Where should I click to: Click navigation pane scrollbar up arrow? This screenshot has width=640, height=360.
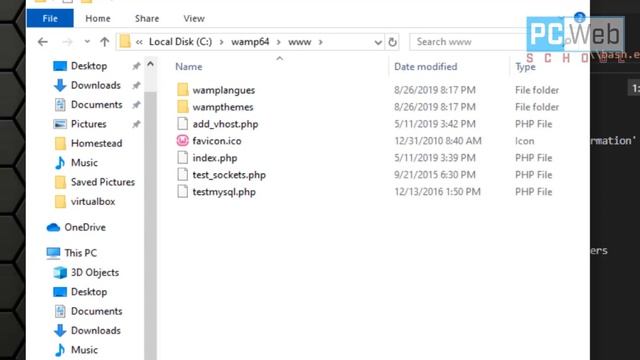coord(150,64)
